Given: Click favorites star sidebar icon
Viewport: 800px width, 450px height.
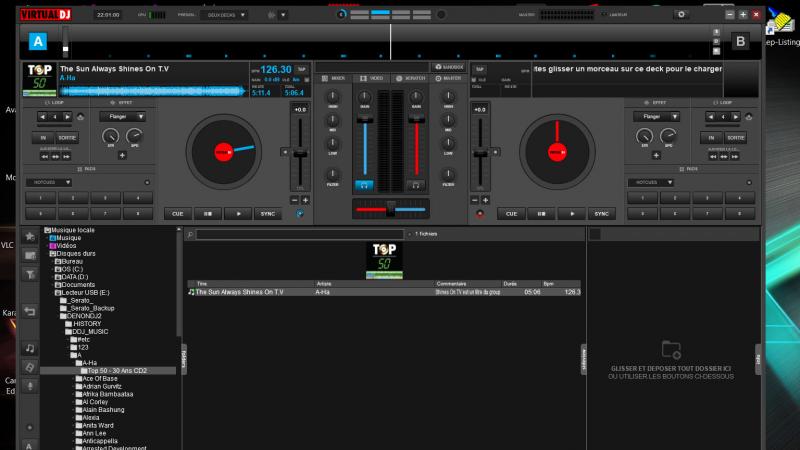Looking at the screenshot, I should point(30,236).
